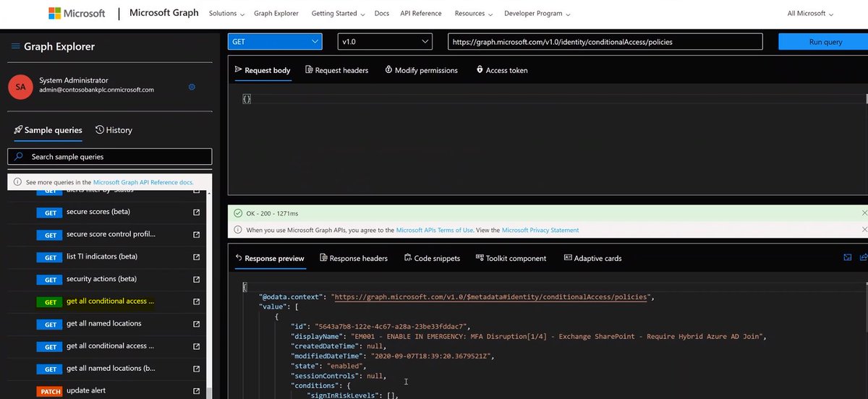Open the HTTP method GET dropdown

(x=275, y=42)
